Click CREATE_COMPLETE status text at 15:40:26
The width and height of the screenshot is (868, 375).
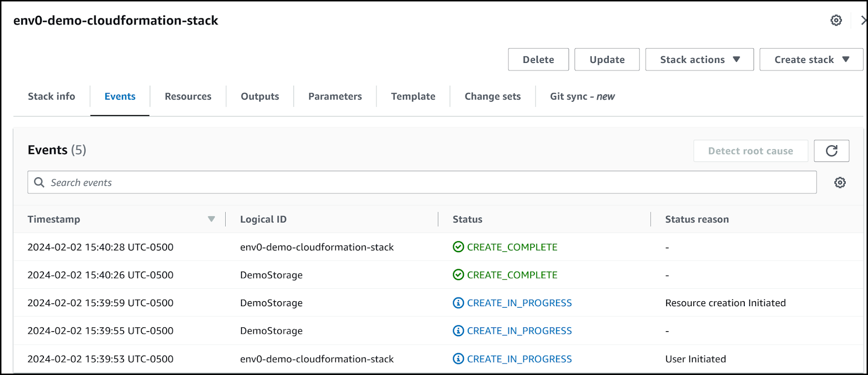tap(512, 275)
